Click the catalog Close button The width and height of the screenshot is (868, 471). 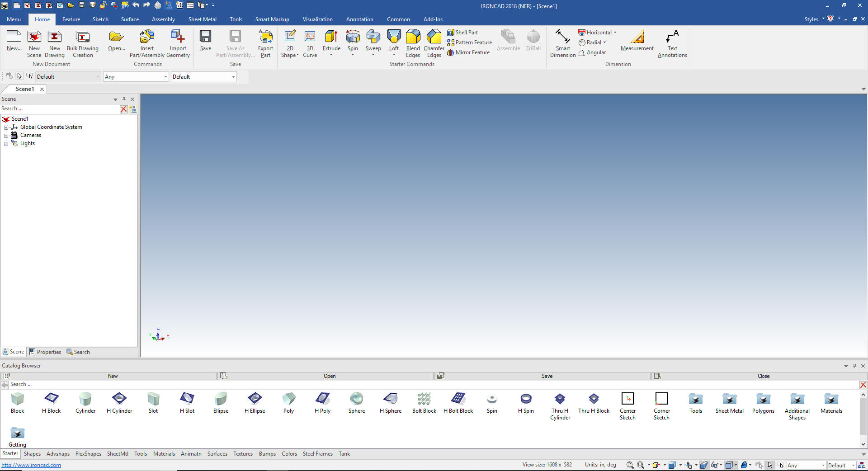[x=759, y=376]
